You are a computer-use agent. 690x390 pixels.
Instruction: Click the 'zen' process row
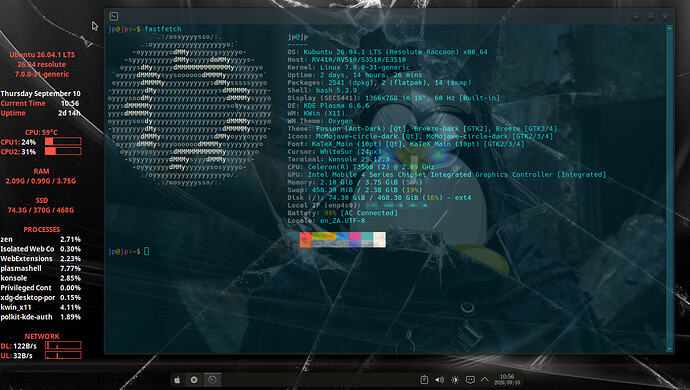click(x=40, y=239)
